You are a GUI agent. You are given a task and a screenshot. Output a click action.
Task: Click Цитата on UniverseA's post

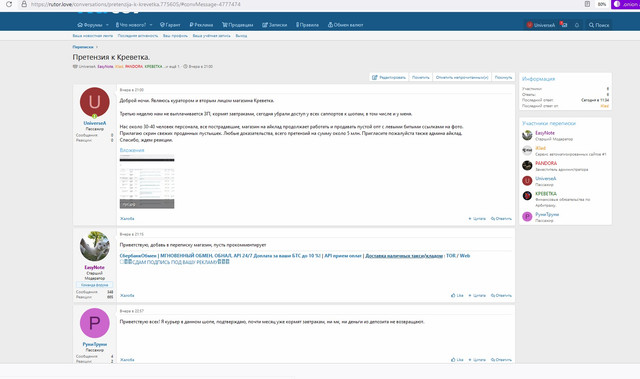pos(477,219)
